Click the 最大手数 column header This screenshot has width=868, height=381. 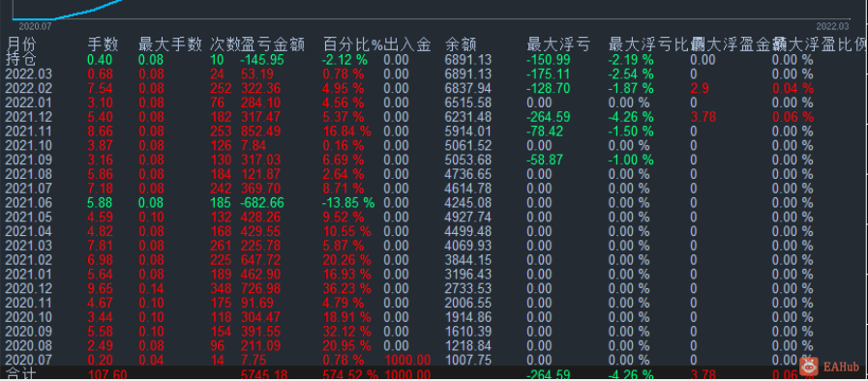click(170, 45)
